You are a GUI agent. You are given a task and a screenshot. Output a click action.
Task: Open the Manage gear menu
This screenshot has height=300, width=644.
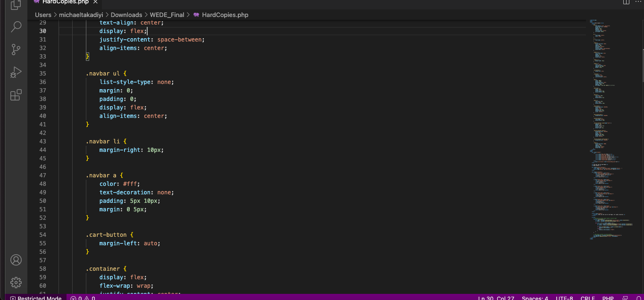pos(16,283)
